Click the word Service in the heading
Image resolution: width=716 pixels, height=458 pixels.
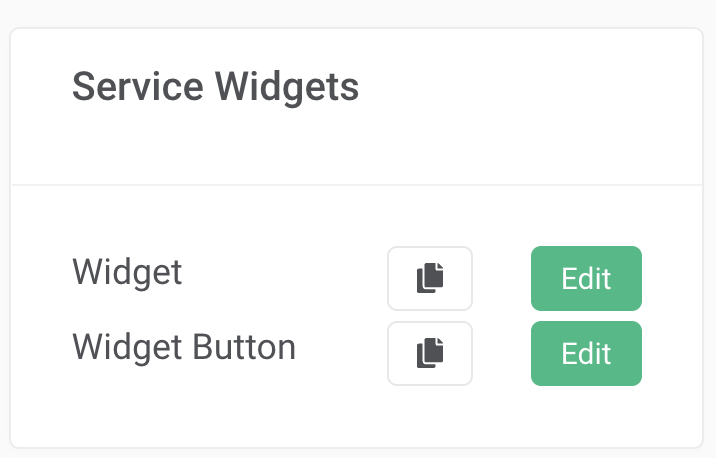coord(137,86)
